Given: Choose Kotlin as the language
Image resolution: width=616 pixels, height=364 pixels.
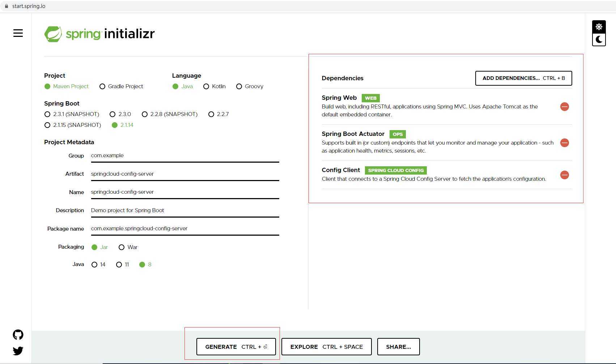Looking at the screenshot, I should pos(214,86).
